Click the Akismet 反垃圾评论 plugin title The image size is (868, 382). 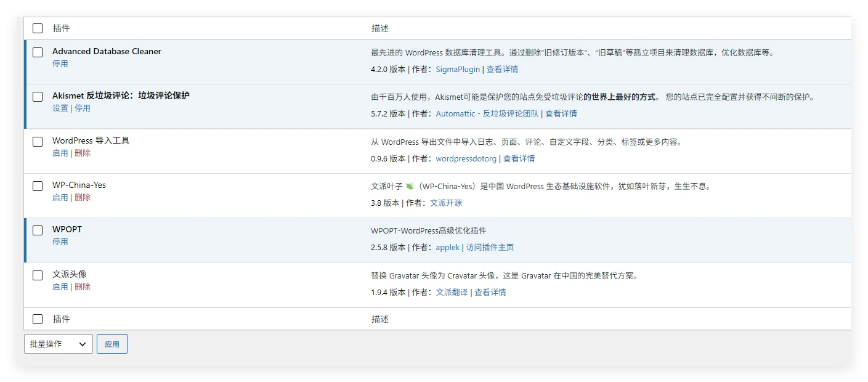pyautogui.click(x=121, y=95)
